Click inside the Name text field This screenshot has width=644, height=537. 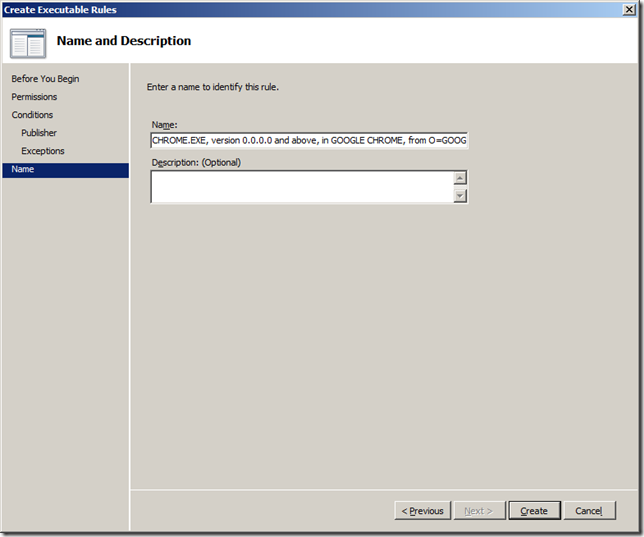pyautogui.click(x=308, y=141)
